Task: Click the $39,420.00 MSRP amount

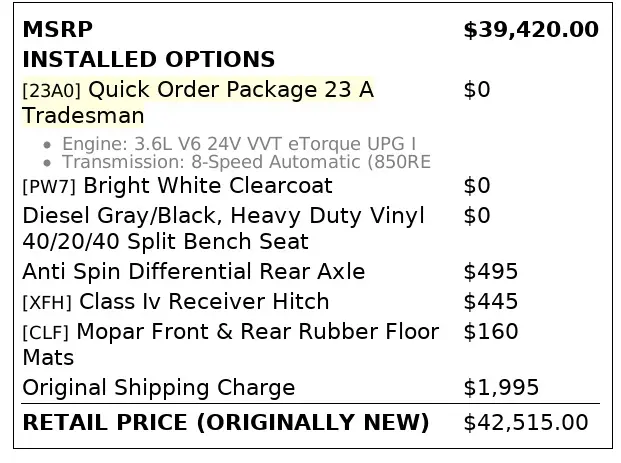Action: coord(531,30)
